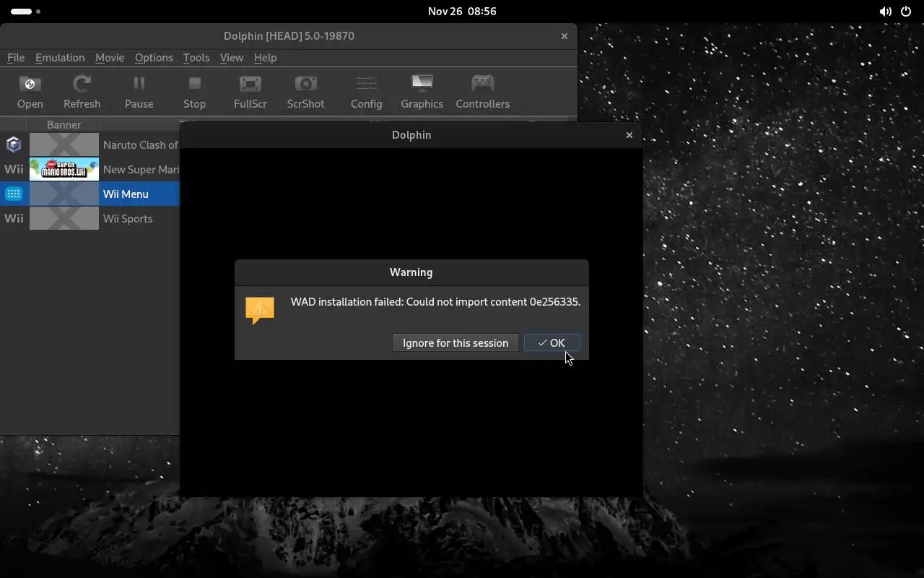This screenshot has width=924, height=578.
Task: Click the Wii platform icon for New Super Mario
Action: coord(14,169)
